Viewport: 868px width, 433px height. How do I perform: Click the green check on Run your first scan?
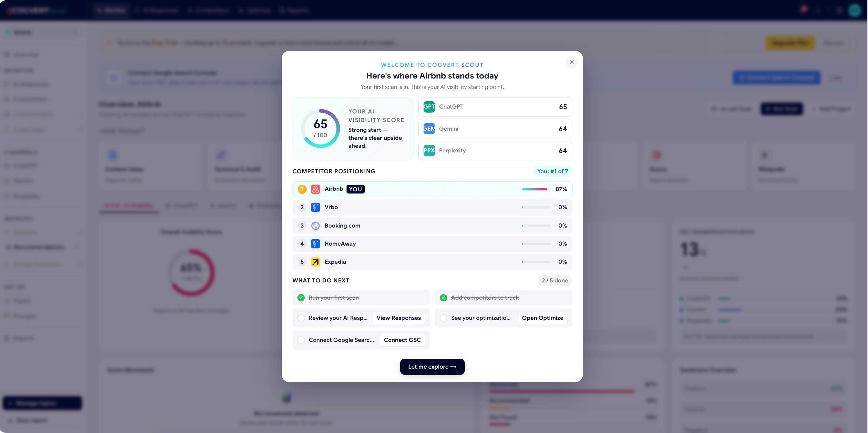click(x=301, y=298)
